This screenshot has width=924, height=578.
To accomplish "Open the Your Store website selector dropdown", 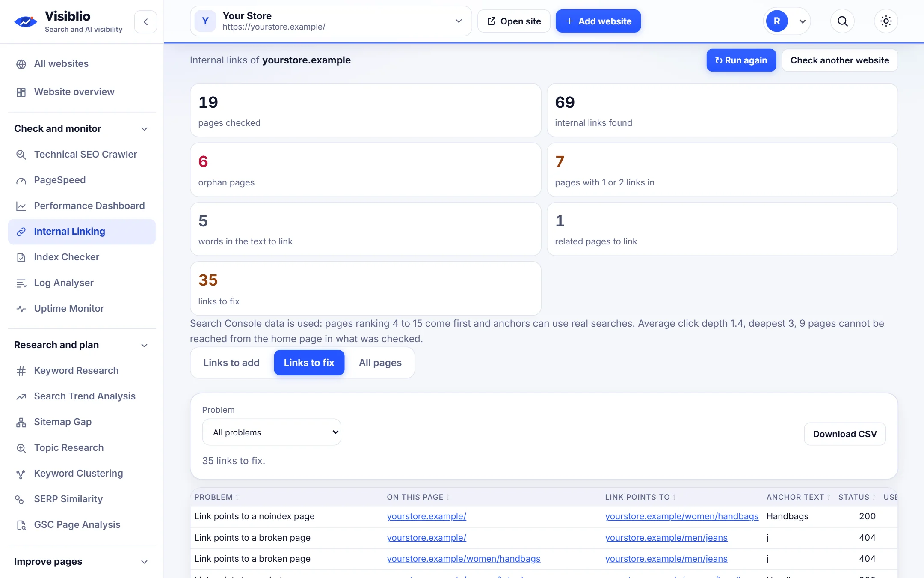I will point(331,21).
